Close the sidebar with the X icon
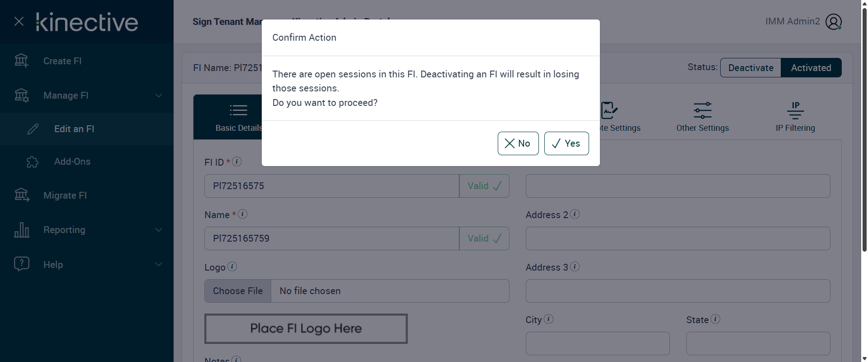868x362 pixels. pos(19,21)
